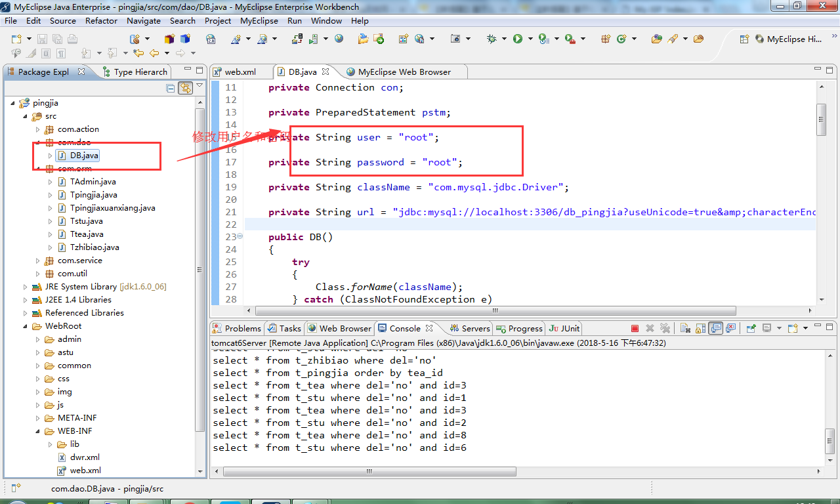Click the Debug bug icon in toolbar
The image size is (840, 504).
pos(492,39)
